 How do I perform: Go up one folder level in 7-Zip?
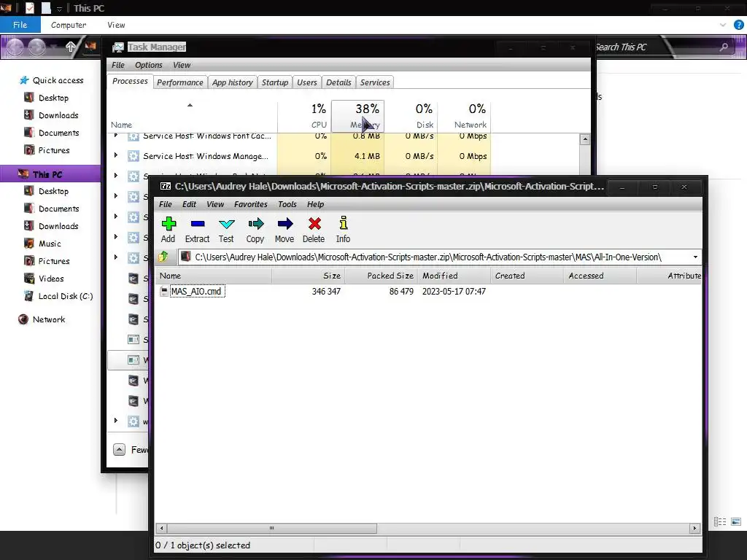(163, 257)
